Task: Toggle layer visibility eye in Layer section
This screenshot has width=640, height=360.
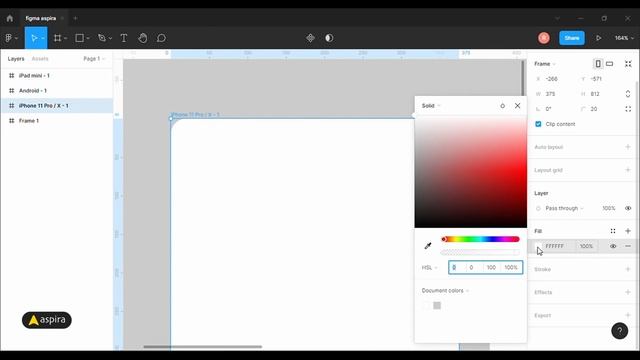Action: point(628,208)
